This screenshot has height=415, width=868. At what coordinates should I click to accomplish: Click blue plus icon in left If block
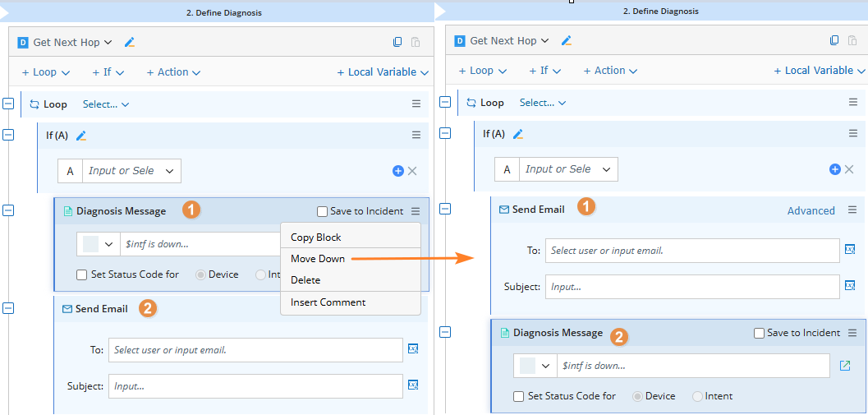pos(398,171)
